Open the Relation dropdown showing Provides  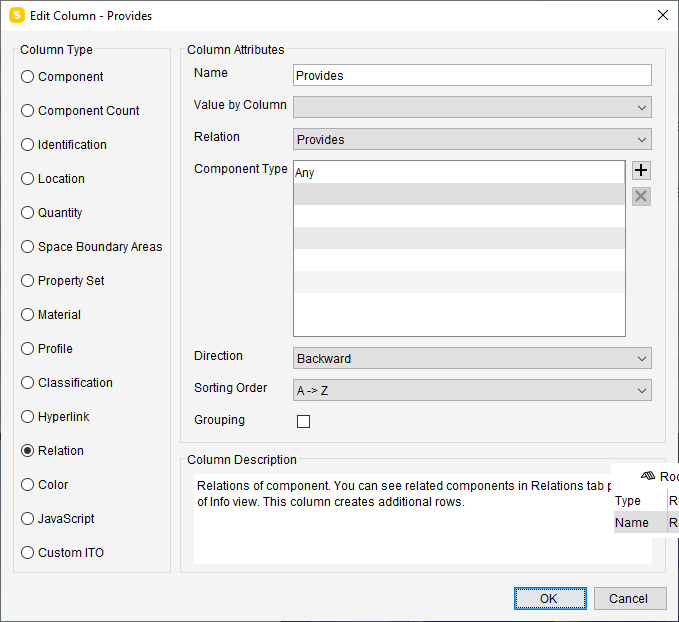(472, 139)
